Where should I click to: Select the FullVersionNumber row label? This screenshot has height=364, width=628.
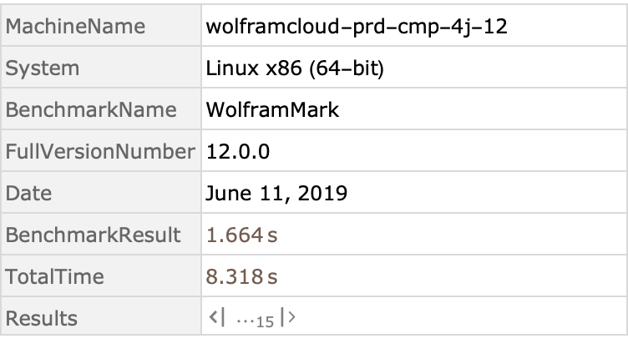pos(100,151)
